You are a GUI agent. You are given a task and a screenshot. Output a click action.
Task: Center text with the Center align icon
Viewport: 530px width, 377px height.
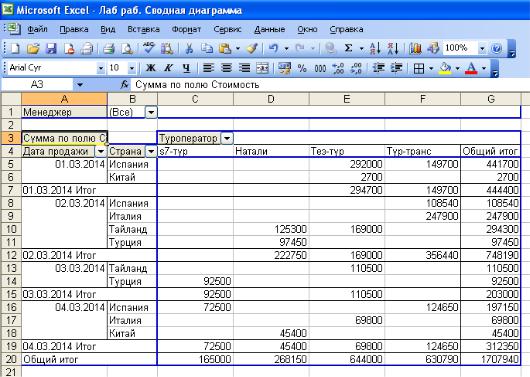click(x=226, y=68)
